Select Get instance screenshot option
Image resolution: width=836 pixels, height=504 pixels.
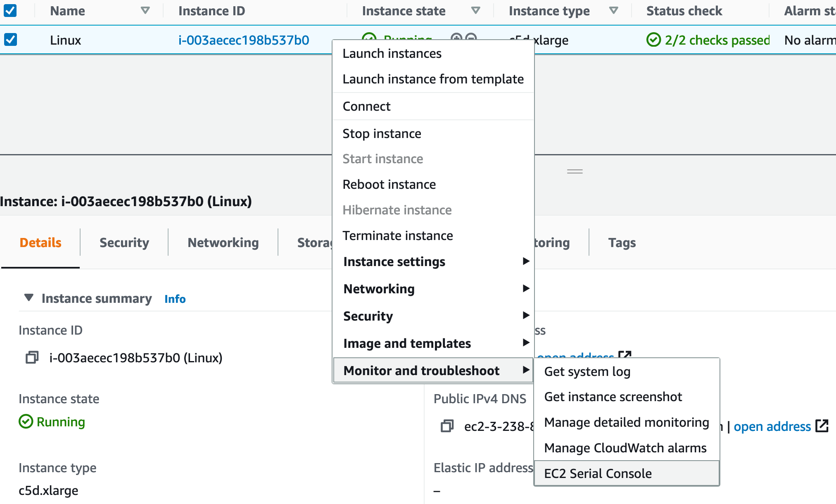coord(613,397)
